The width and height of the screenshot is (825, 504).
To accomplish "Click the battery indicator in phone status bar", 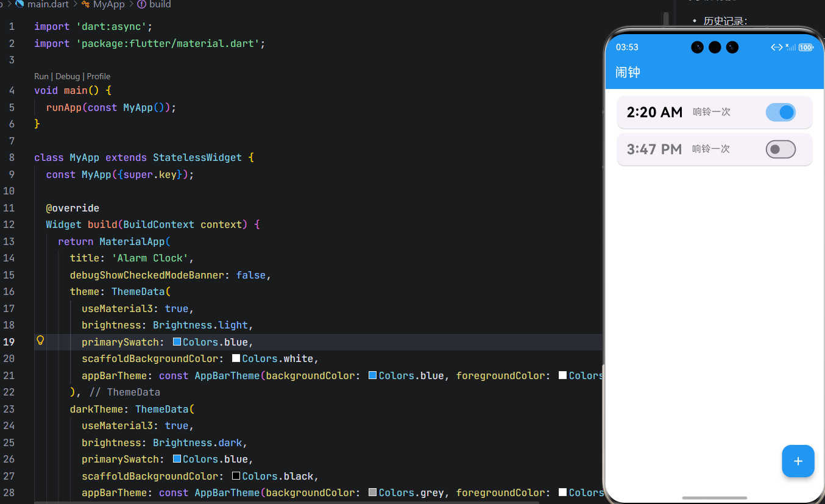I will (806, 47).
